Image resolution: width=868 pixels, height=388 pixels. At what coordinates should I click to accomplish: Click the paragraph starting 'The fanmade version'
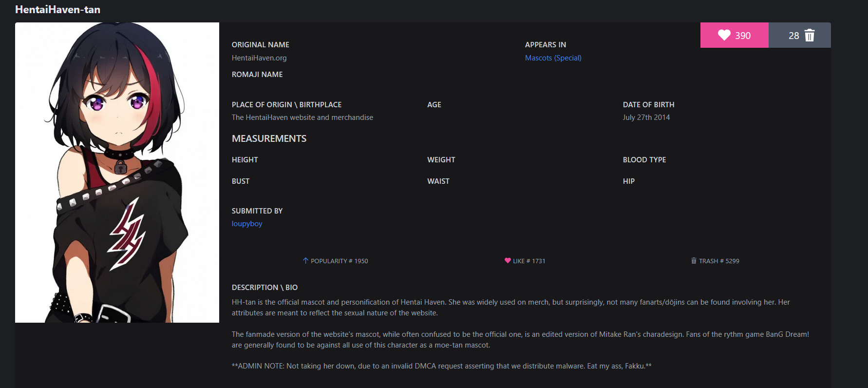(520, 340)
